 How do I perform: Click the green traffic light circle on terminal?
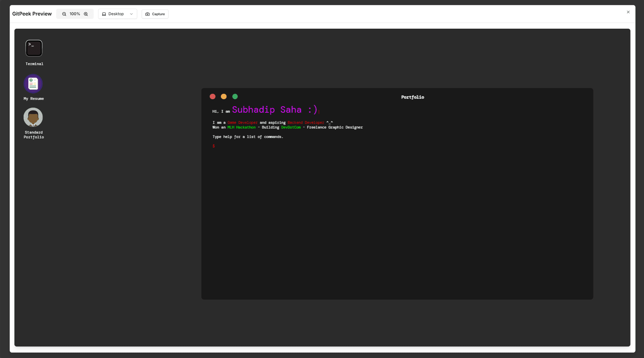[x=235, y=97]
